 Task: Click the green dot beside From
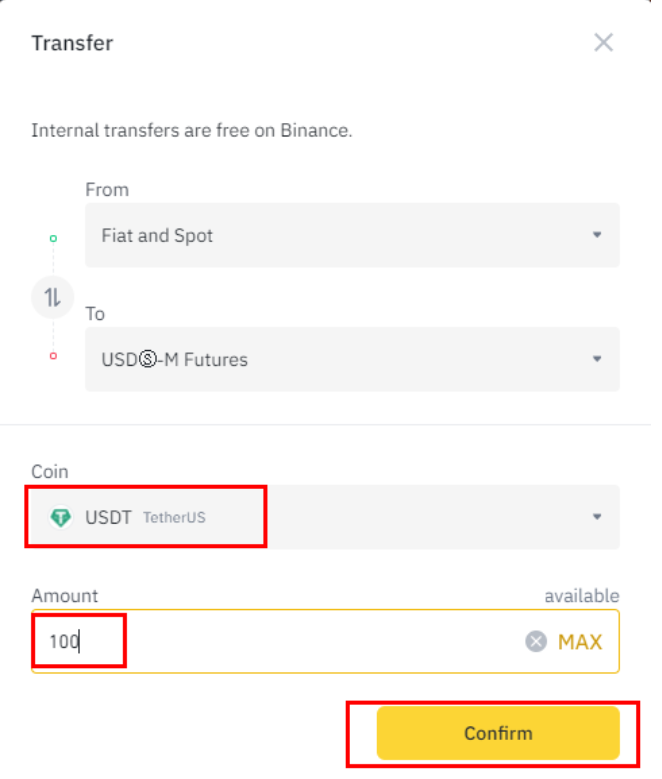click(x=53, y=238)
